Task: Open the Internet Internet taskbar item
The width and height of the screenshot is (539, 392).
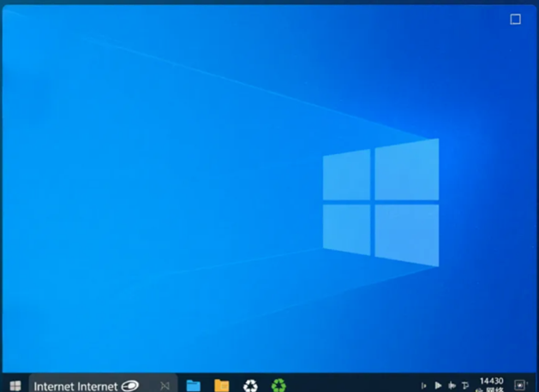Action: pyautogui.click(x=103, y=383)
